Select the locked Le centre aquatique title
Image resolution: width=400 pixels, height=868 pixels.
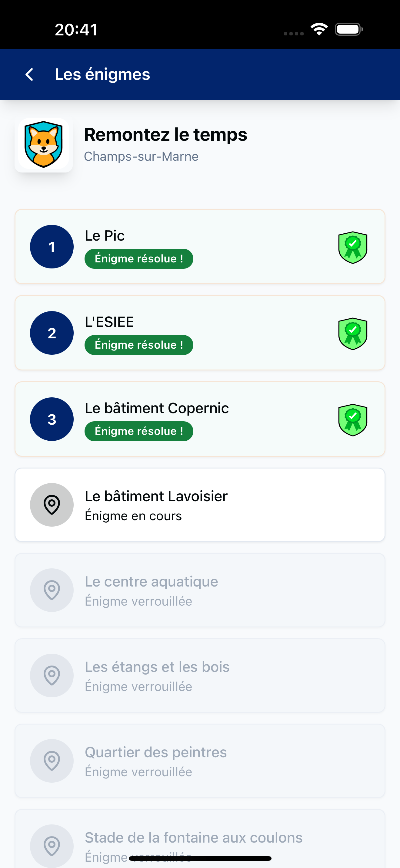(x=151, y=582)
